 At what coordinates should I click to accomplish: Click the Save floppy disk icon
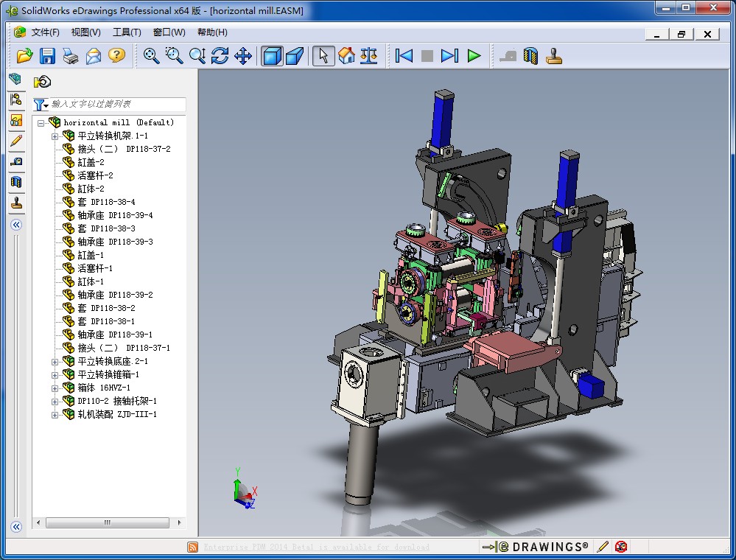(x=48, y=56)
